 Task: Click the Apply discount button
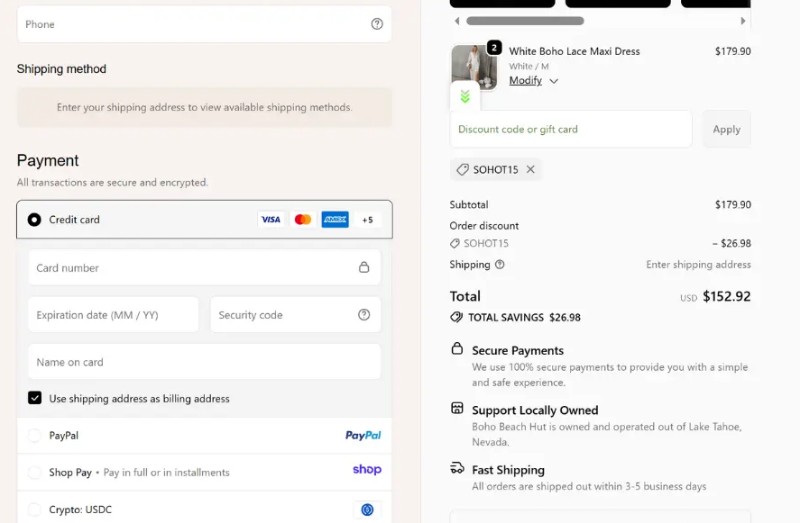(727, 129)
